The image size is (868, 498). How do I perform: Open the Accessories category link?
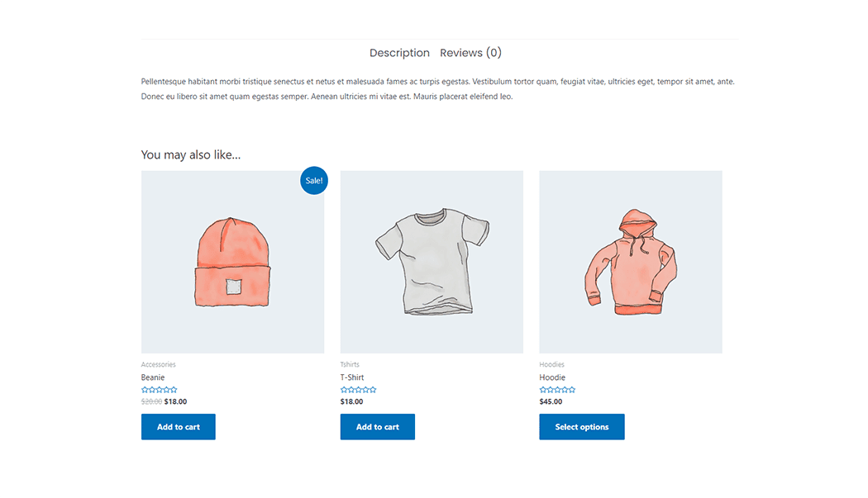pyautogui.click(x=157, y=364)
